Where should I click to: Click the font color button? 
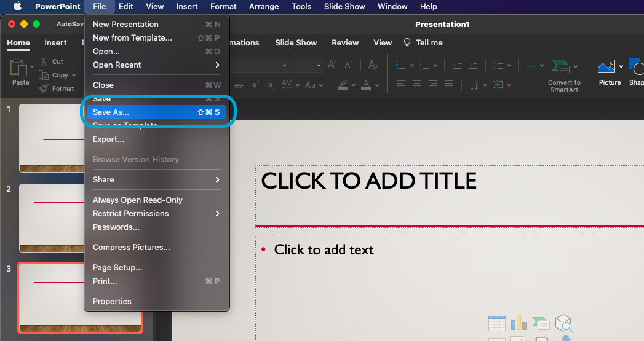pyautogui.click(x=366, y=85)
